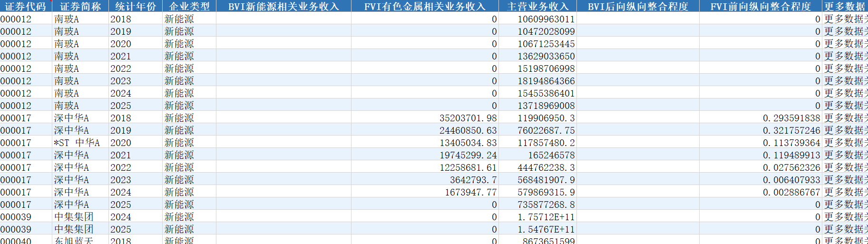
Task: Select cell with value 76022687.75
Action: click(x=537, y=130)
